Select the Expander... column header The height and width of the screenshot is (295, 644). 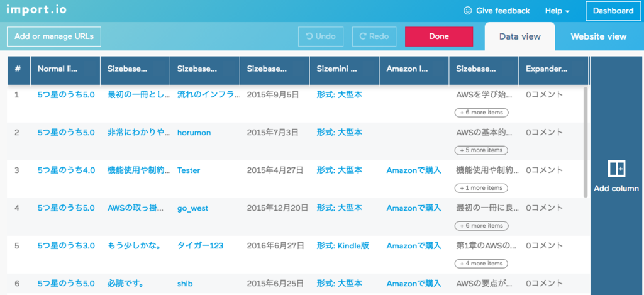(x=553, y=70)
